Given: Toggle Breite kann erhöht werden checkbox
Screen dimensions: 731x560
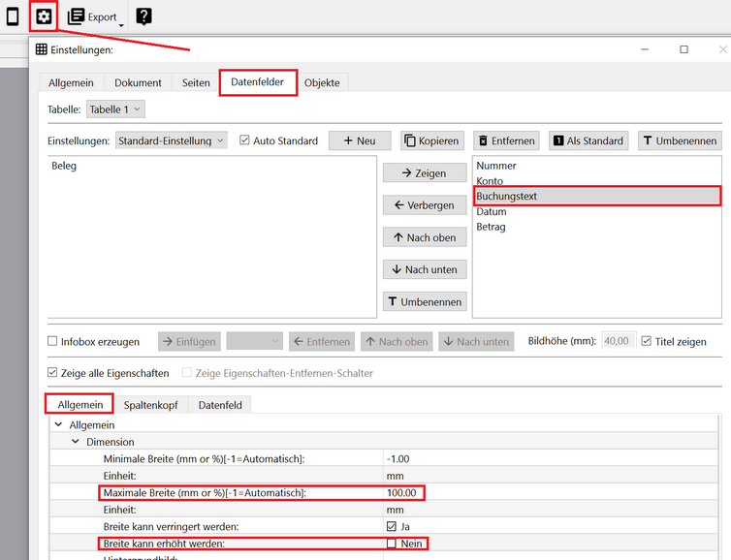Looking at the screenshot, I should [x=392, y=544].
